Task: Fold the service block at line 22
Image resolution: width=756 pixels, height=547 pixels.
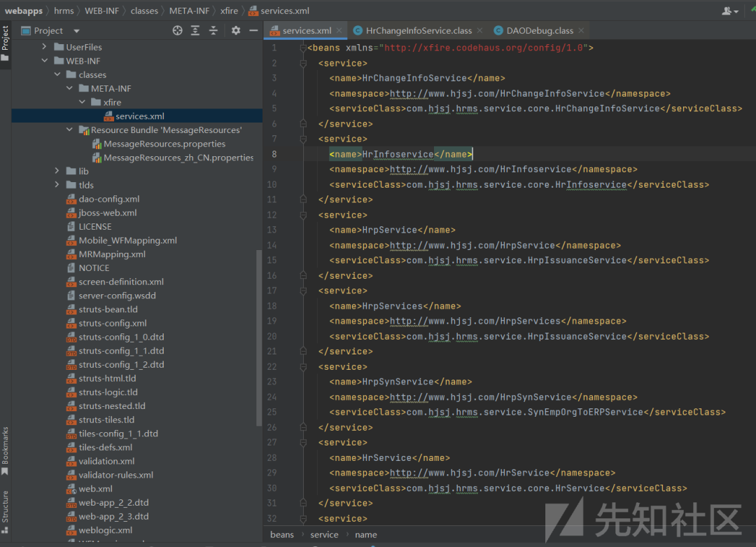Action: coord(303,366)
